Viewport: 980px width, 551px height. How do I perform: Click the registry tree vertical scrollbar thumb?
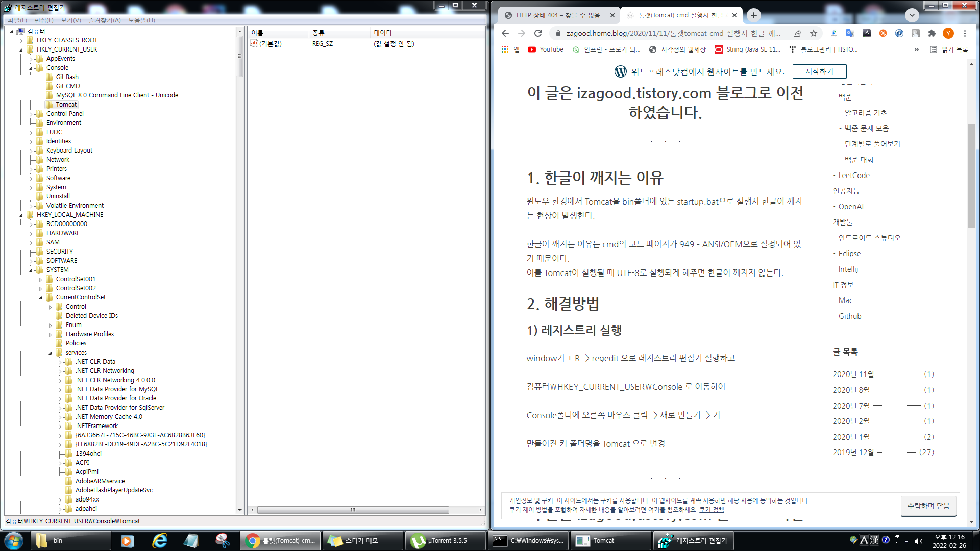point(239,56)
